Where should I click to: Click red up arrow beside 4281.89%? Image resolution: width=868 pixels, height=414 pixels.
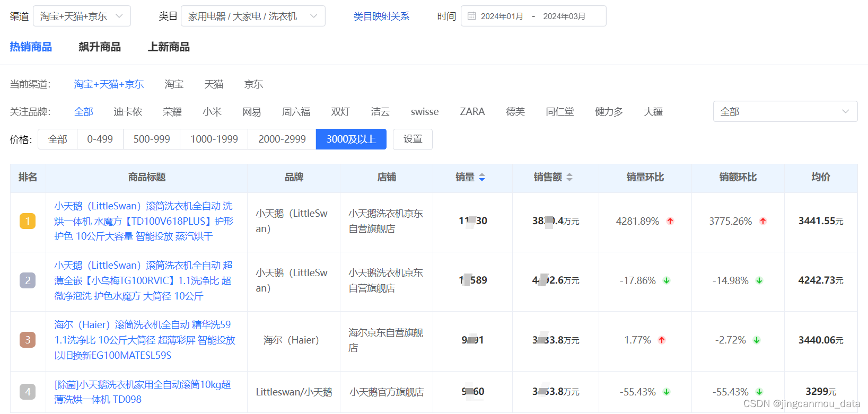(x=670, y=221)
